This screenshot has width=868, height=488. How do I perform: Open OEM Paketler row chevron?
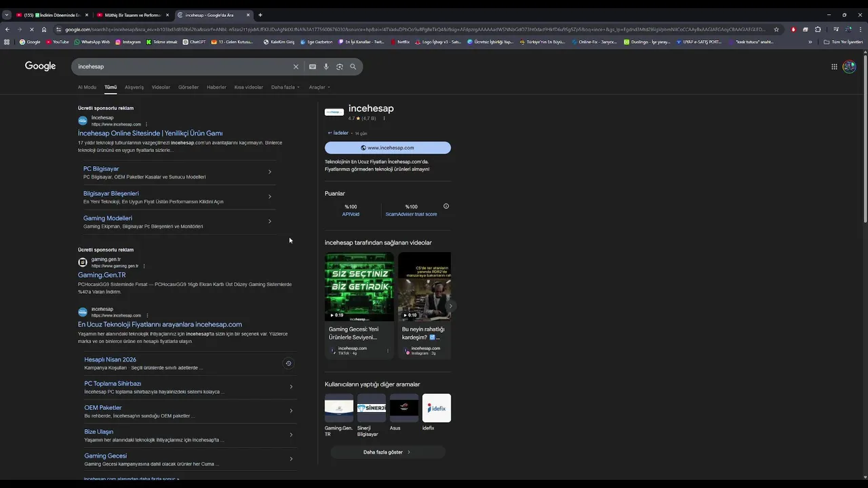[x=291, y=411]
